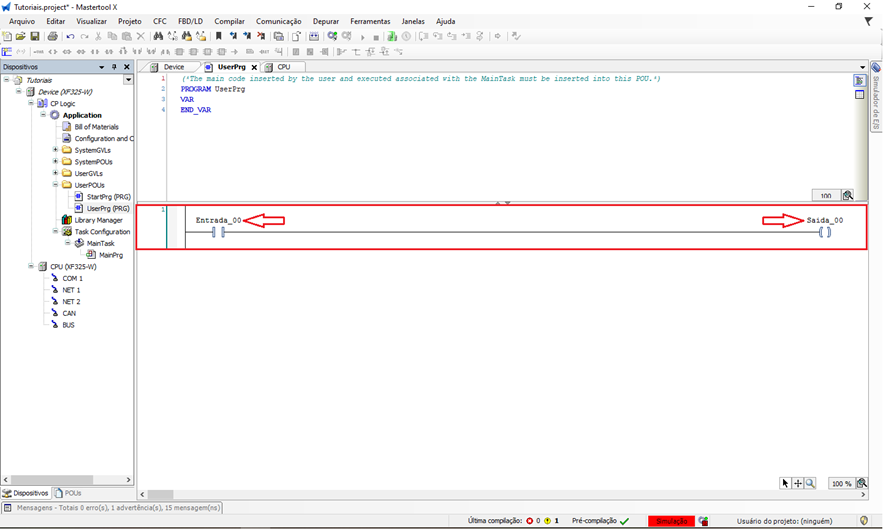
Task: Click the Print toolbar icon
Action: 53,37
